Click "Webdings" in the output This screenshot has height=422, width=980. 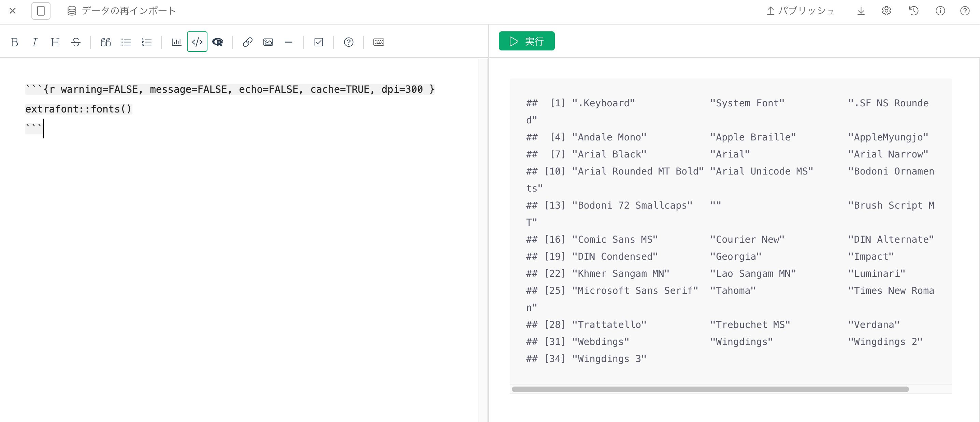(x=601, y=342)
